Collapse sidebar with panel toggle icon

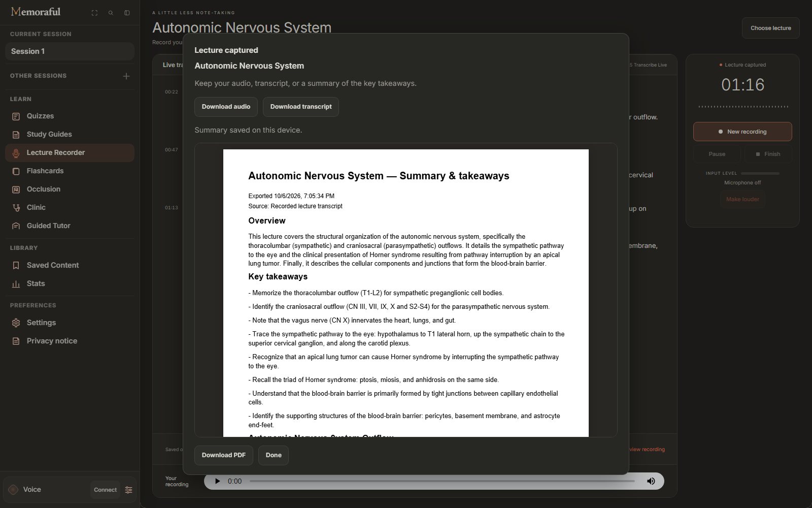pos(127,13)
